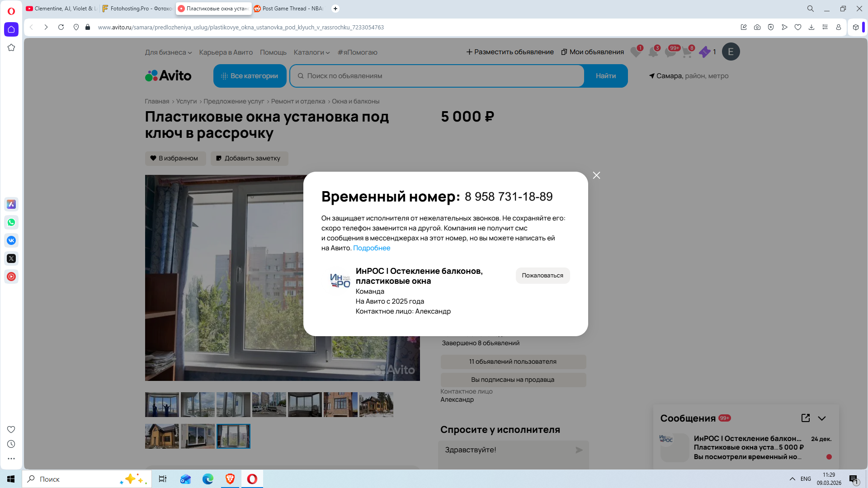Toggle seller subscription 'Вы подписаны на продавца'
Viewport: 868px width, 488px height.
[513, 380]
